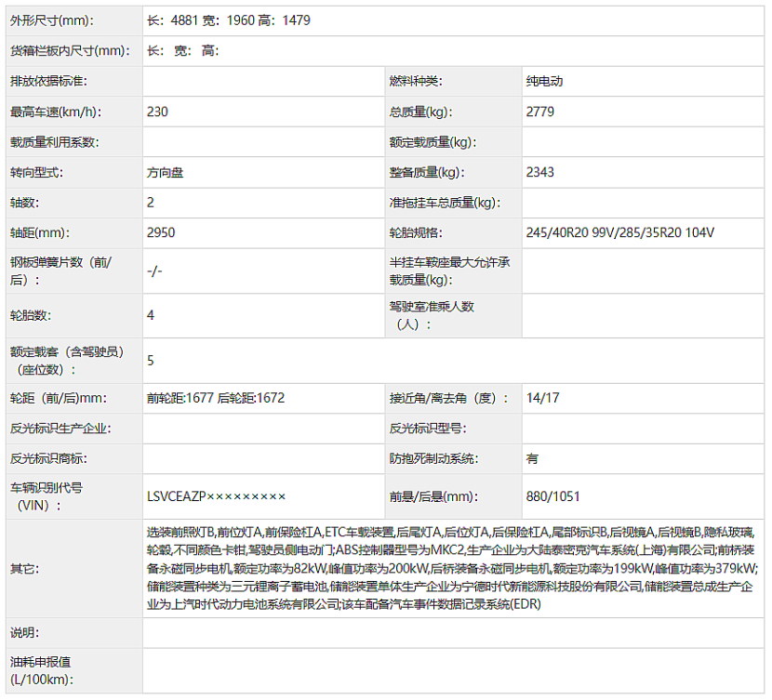Image resolution: width=772 pixels, height=700 pixels.
Task: Click the 其它 row label
Action: [x=24, y=569]
